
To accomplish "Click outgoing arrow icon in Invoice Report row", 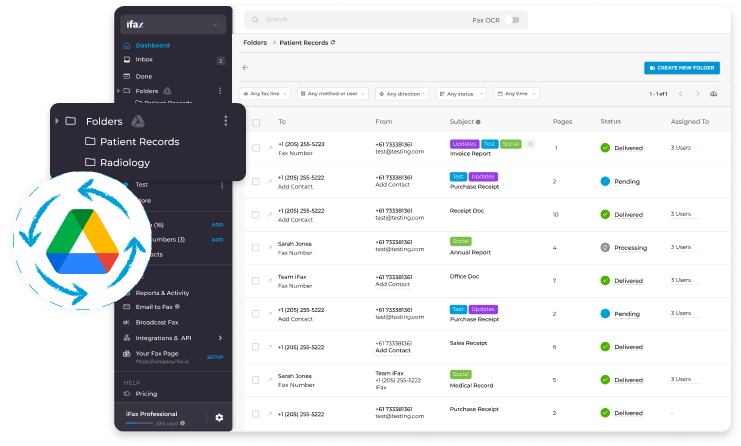I will 270,148.
